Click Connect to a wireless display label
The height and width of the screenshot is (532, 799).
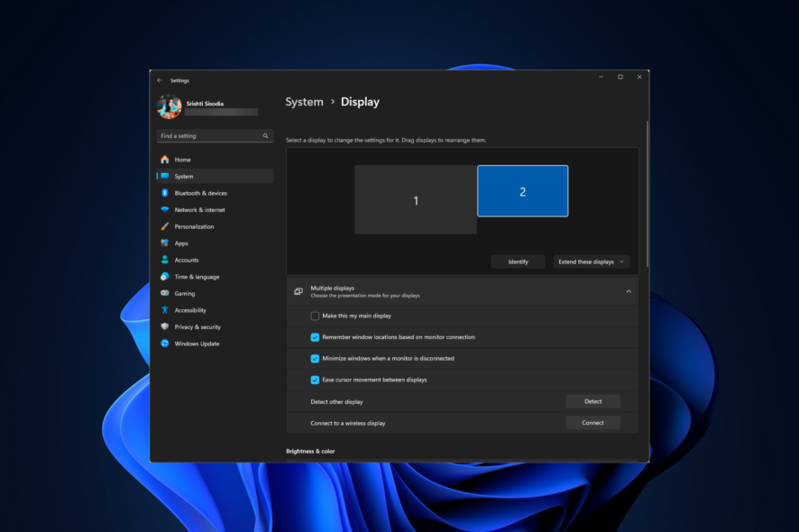[348, 424]
